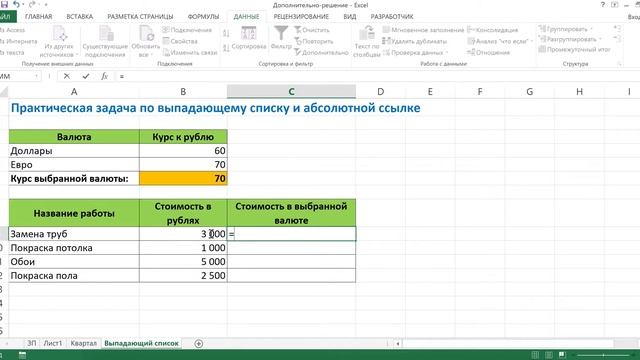Select the ДАННЫЕ ribbon tab
640x360 pixels.
(x=246, y=16)
